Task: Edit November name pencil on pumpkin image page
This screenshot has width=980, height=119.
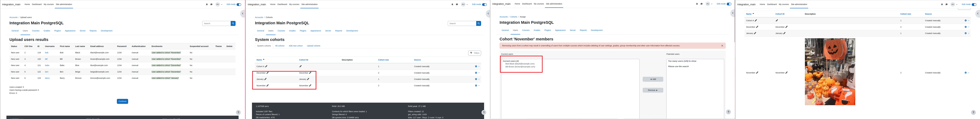Action: (x=757, y=73)
